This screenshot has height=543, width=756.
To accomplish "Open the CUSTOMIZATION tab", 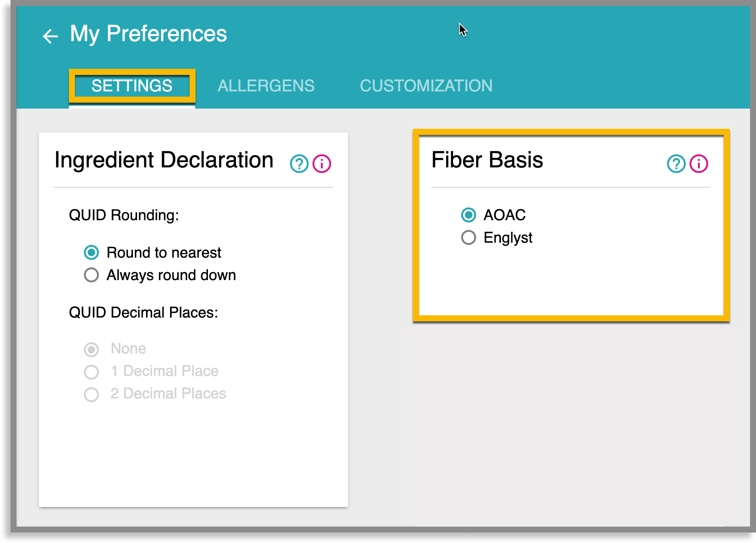I will [426, 86].
